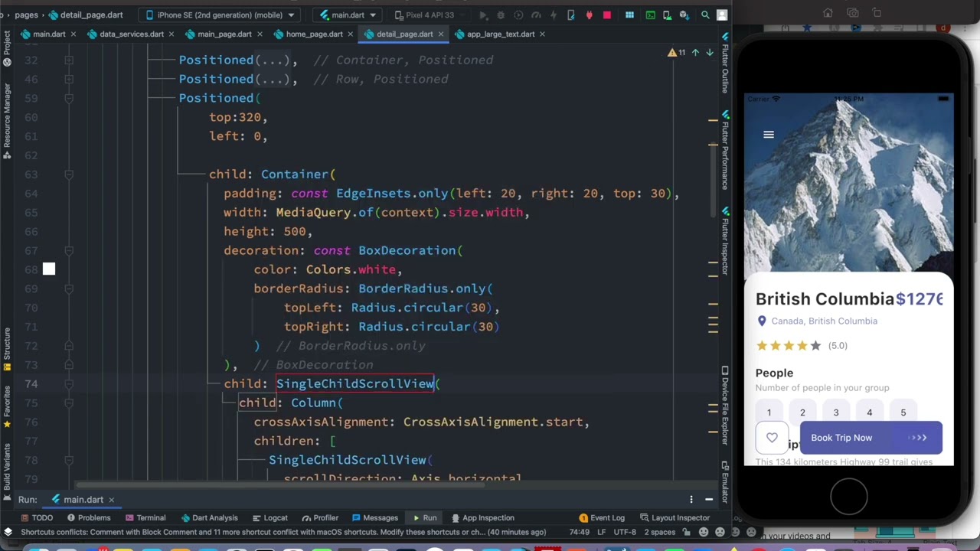Viewport: 980px width, 551px height.
Task: Toggle the heart favorite button in app
Action: (772, 438)
